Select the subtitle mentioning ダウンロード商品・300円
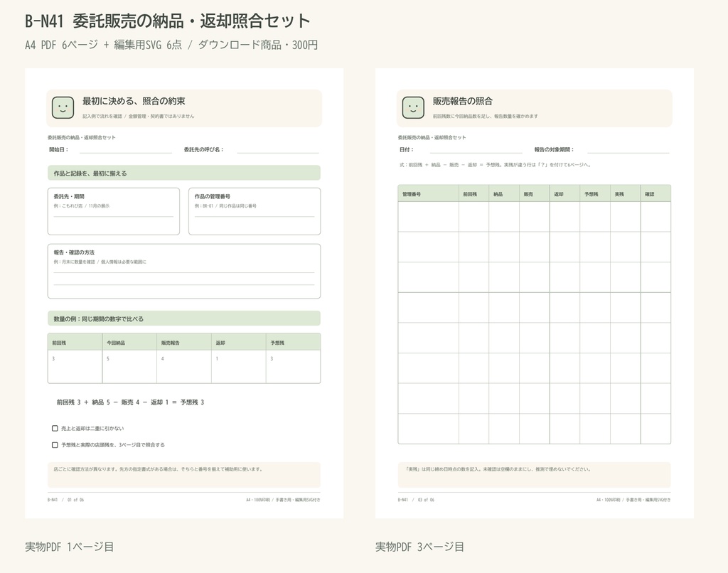This screenshot has width=728, height=573. 171,45
